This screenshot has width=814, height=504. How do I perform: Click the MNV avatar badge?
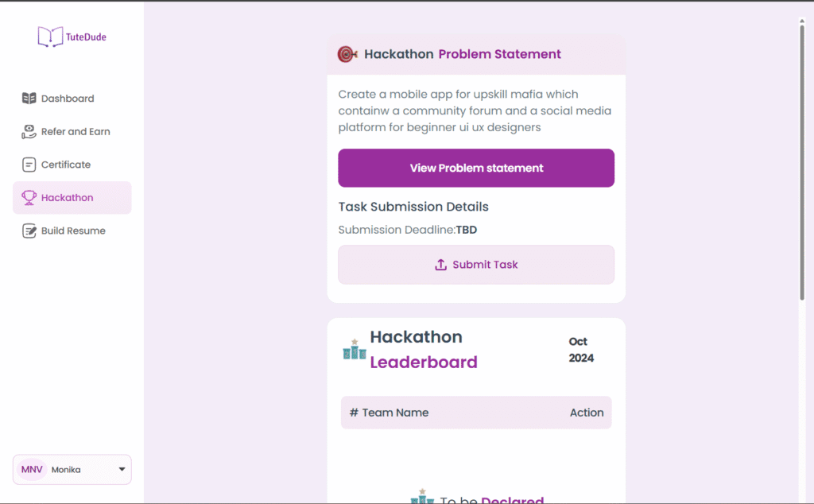coord(30,469)
